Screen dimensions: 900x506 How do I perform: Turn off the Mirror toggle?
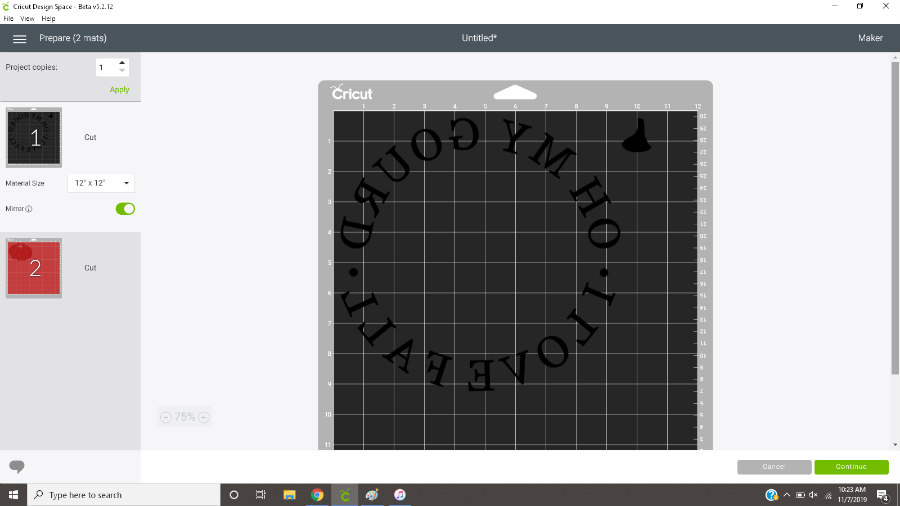tap(125, 209)
